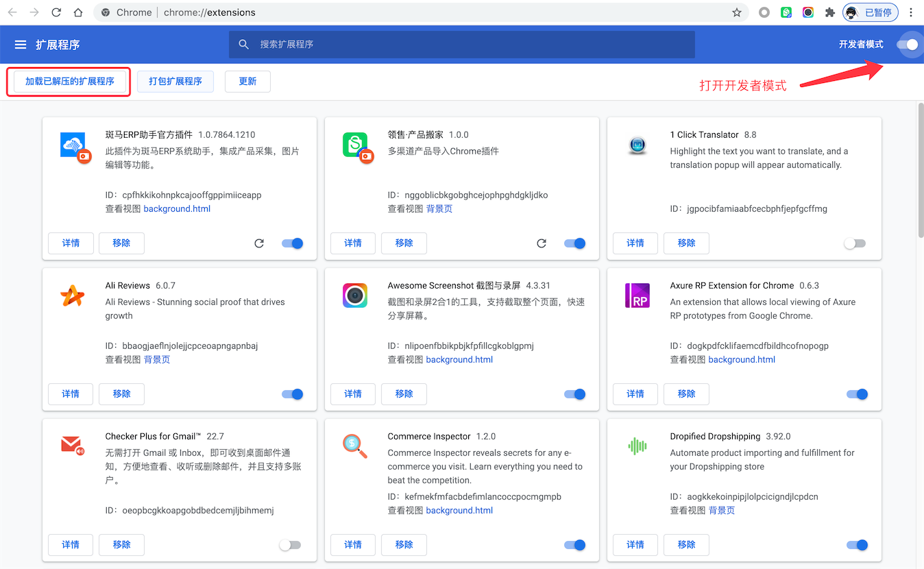Viewport: 924px width, 569px height.
Task: Open 背景页 link for Dropified Dropshipping
Action: tap(722, 511)
